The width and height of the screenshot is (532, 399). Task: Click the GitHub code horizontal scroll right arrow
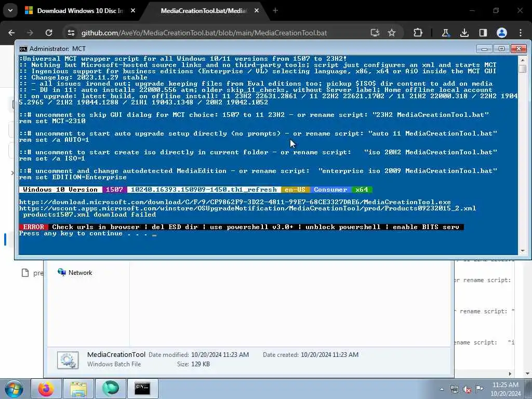[510, 374]
